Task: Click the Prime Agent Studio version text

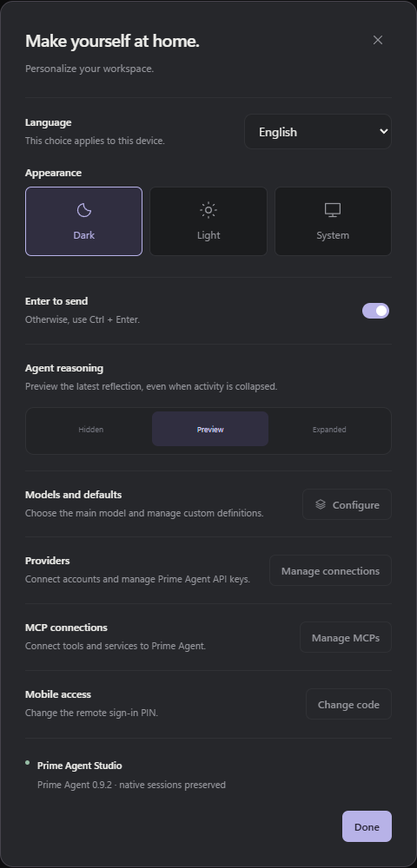Action: [x=131, y=785]
